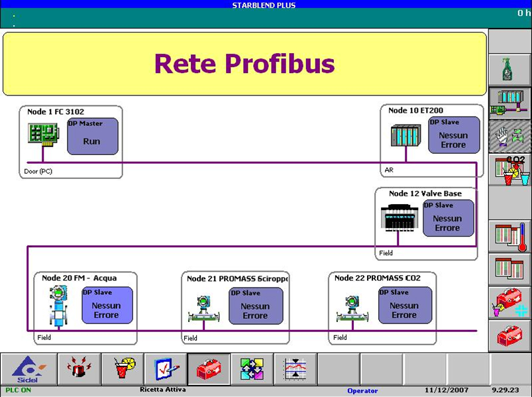Click Node 22 PROMASS CO2 slave status

click(403, 306)
